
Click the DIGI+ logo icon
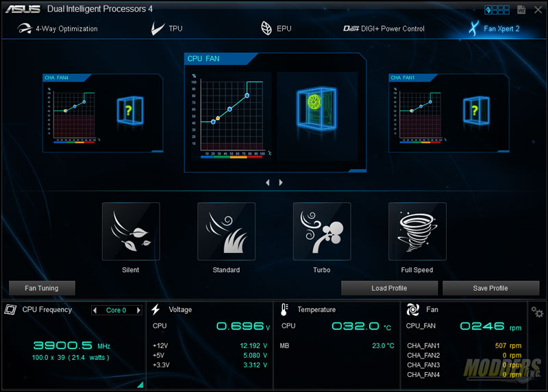pyautogui.click(x=351, y=28)
